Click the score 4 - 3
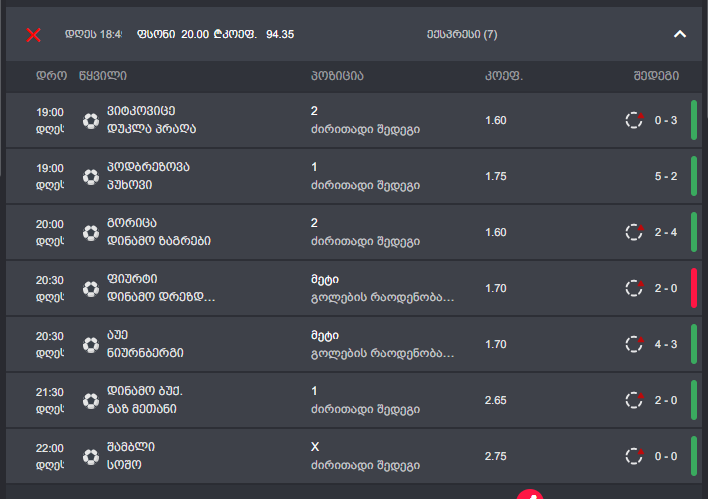The height and width of the screenshot is (499, 708). (x=666, y=344)
